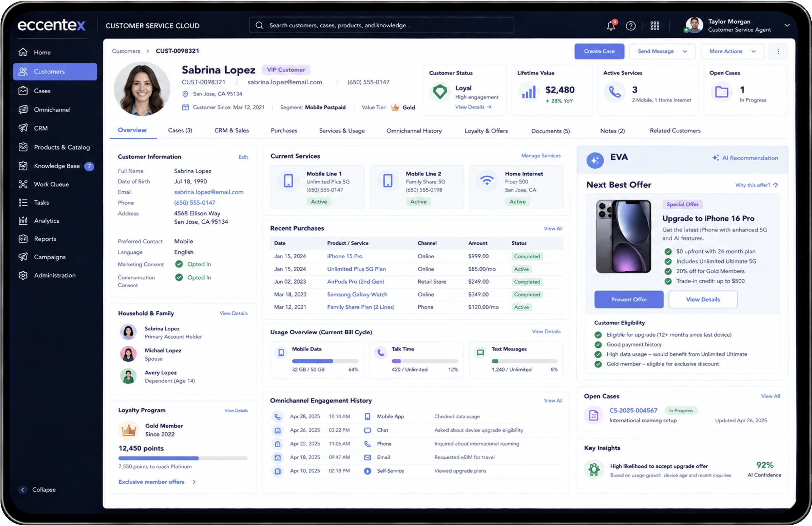The height and width of the screenshot is (526, 812).
Task: Click the EVA assistant sparkle icon
Action: tap(595, 160)
